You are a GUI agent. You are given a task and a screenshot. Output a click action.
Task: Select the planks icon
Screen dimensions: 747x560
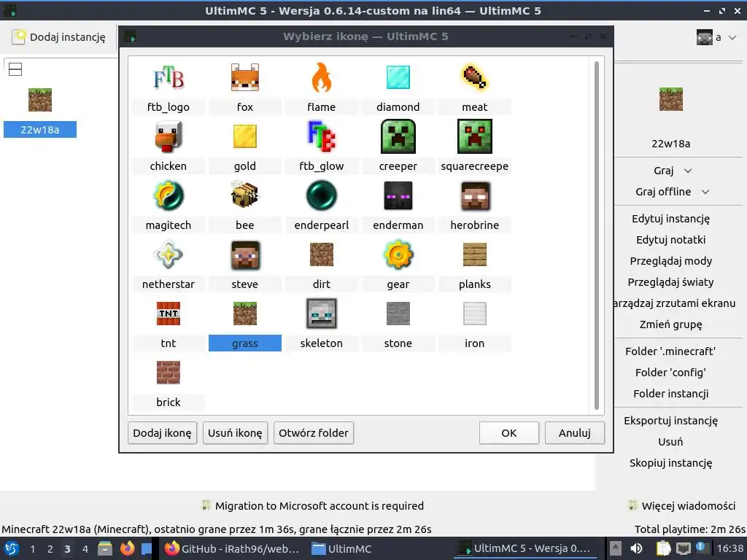click(474, 254)
